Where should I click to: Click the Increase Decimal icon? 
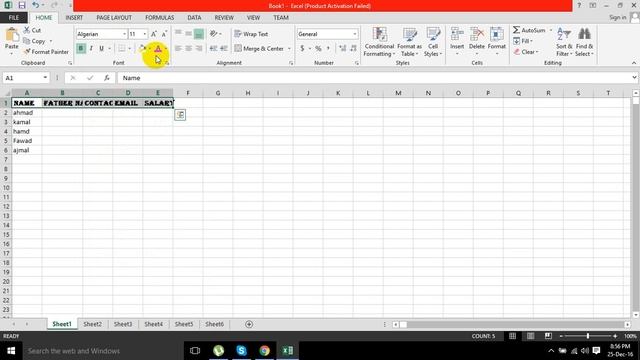coord(342,49)
